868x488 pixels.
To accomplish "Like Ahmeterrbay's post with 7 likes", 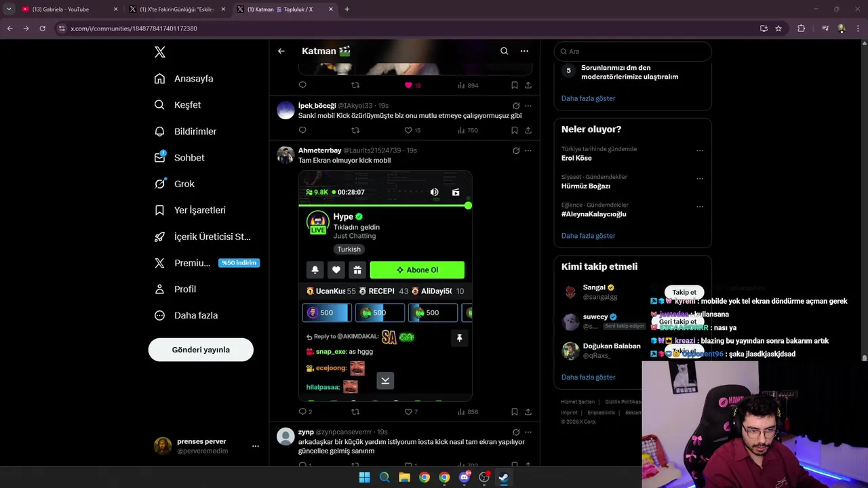I will tap(411, 411).
